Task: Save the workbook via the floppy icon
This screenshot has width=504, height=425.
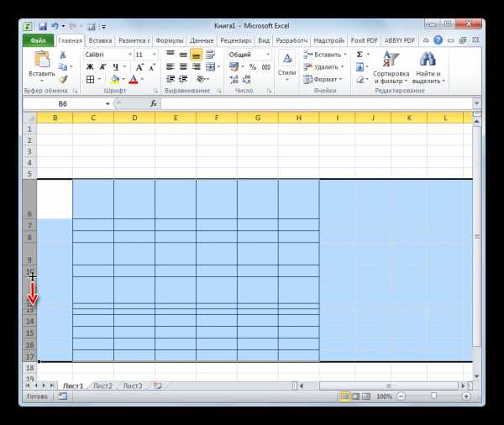Action: point(43,26)
